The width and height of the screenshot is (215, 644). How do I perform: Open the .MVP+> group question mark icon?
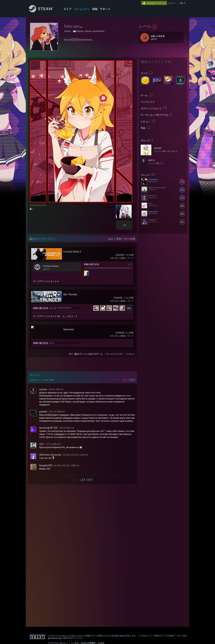(143, 161)
